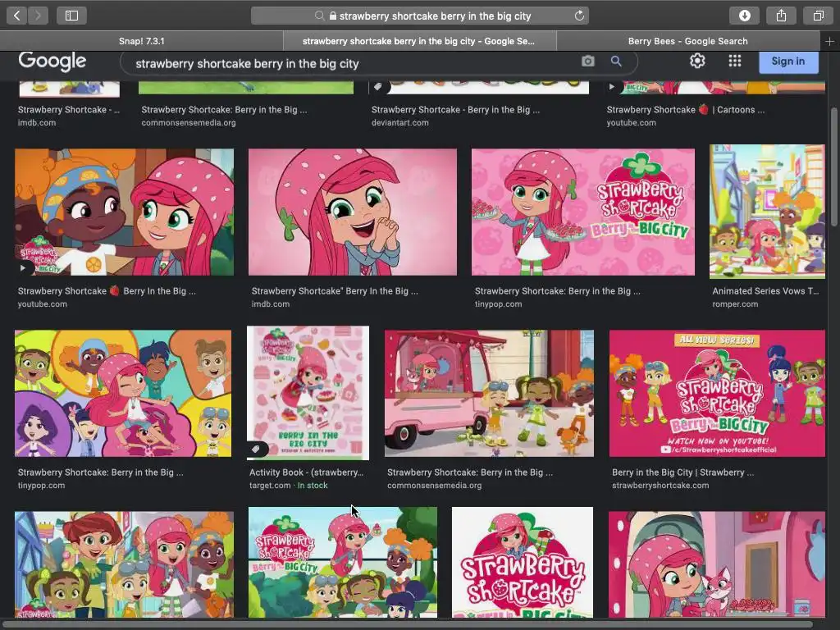Switch to the Snap! 7.3.1 tab
This screenshot has width=840, height=630.
coord(141,41)
